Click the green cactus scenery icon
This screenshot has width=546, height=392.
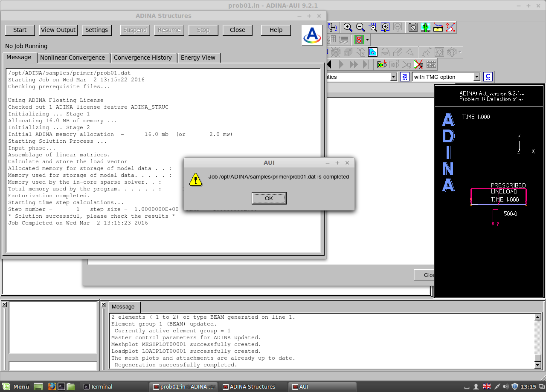tap(425, 28)
